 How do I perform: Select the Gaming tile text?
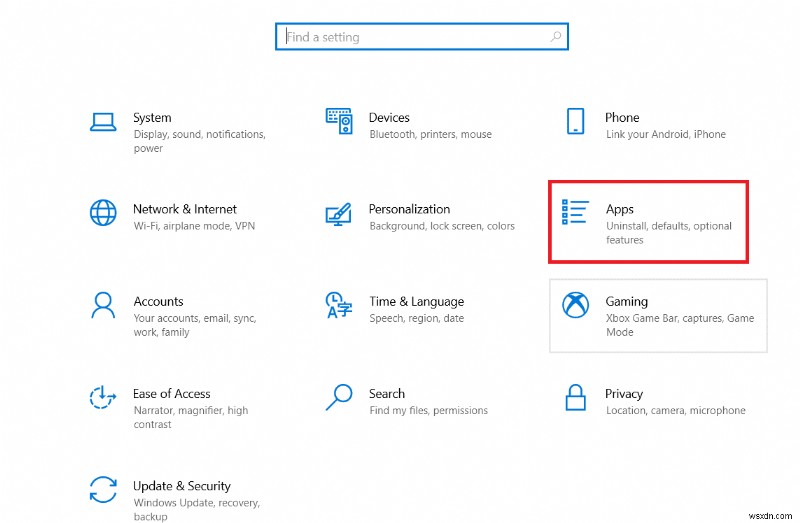[627, 301]
